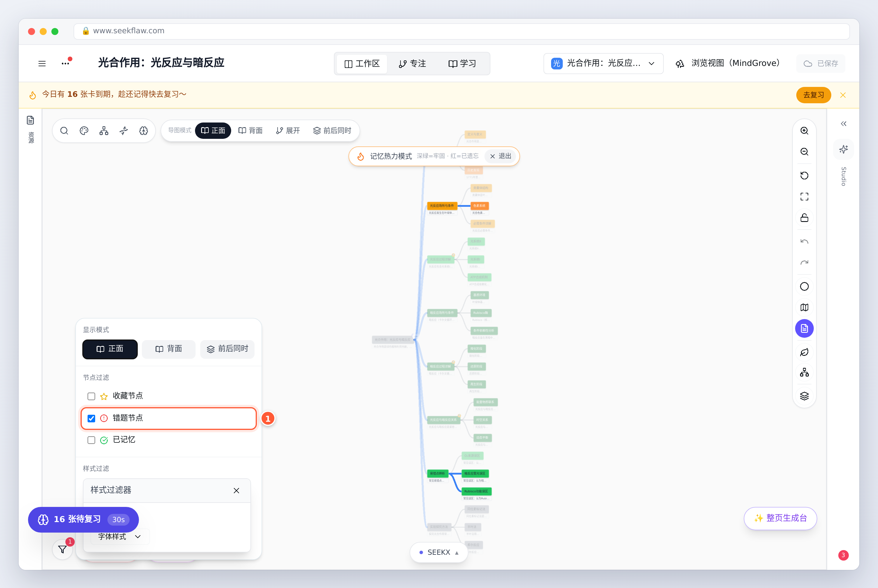Uncheck the 错题节点 checkbox
The height and width of the screenshot is (588, 878).
[x=91, y=418]
